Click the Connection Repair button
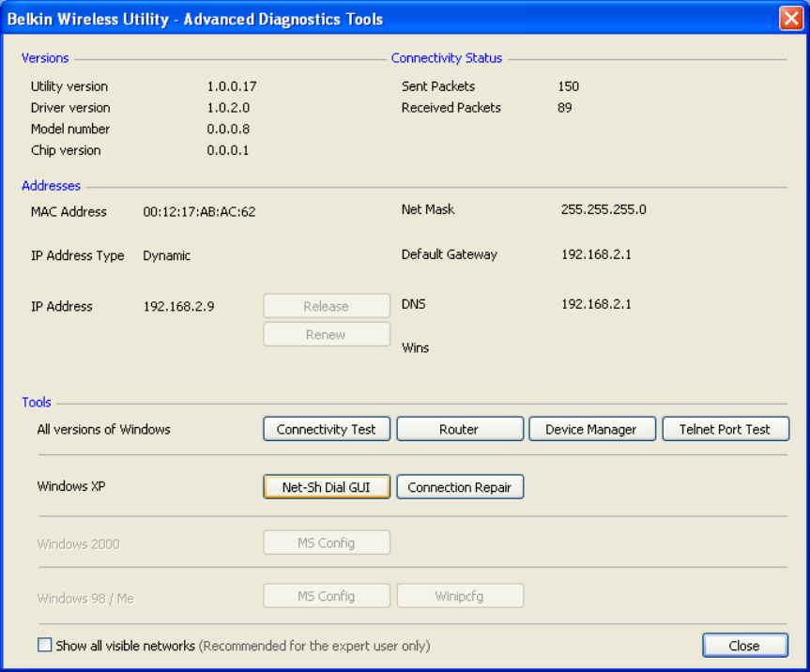The image size is (810, 672). (x=460, y=487)
